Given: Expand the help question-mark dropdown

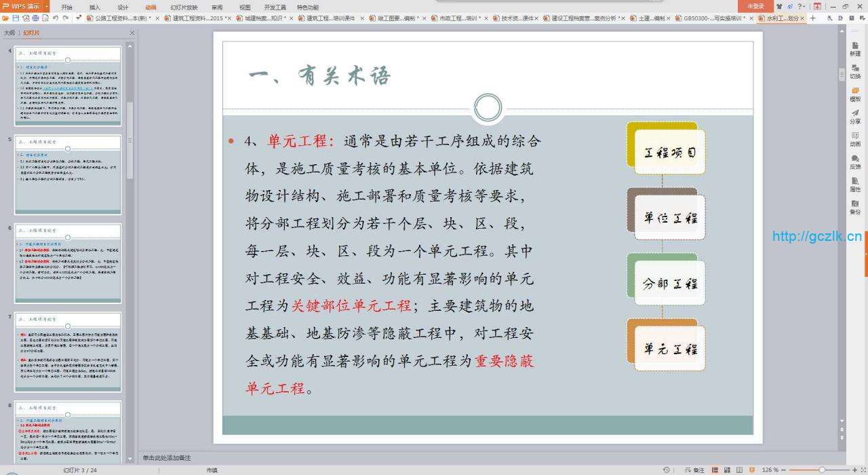Looking at the screenshot, I should click(802, 6).
